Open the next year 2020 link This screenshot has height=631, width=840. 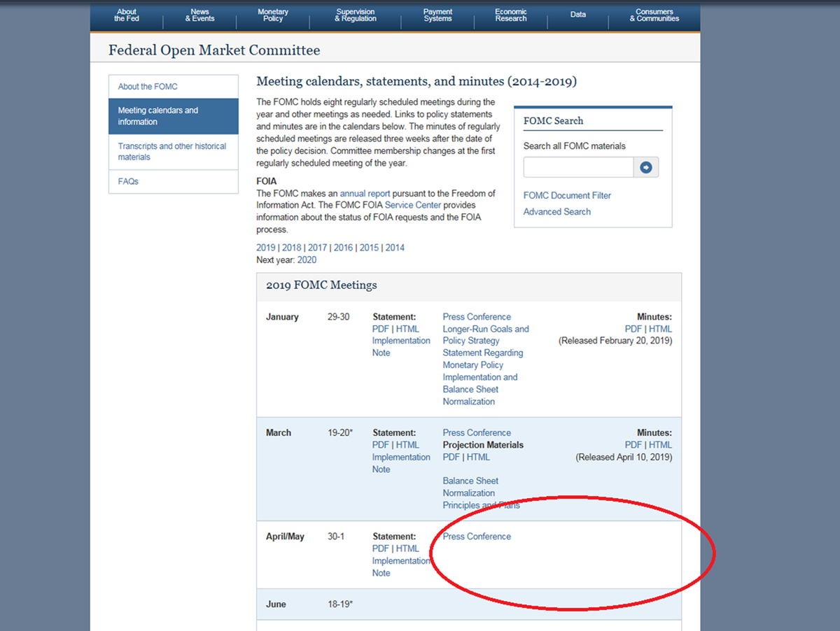[307, 260]
